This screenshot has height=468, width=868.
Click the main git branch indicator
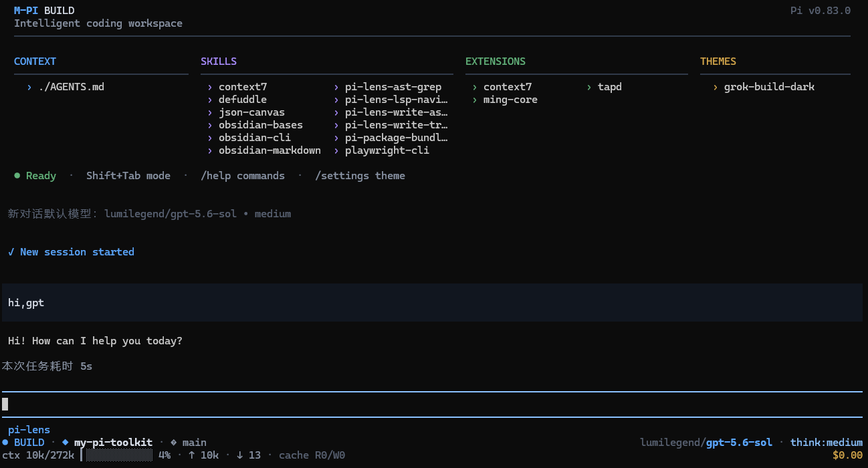pyautogui.click(x=189, y=443)
